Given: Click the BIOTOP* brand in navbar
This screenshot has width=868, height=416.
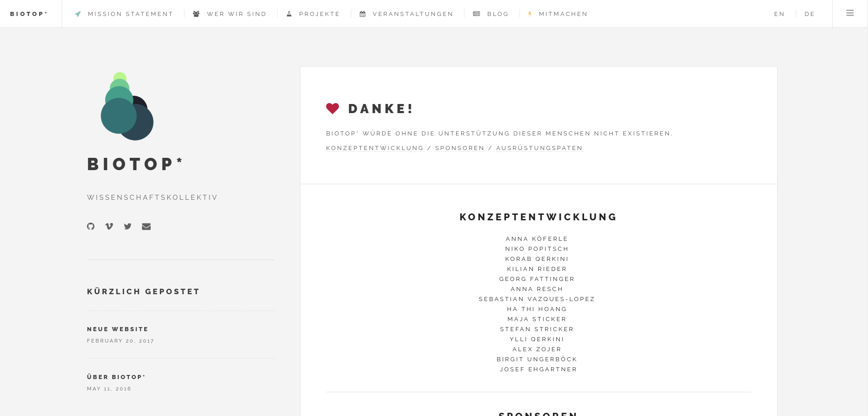Looking at the screenshot, I should (29, 14).
